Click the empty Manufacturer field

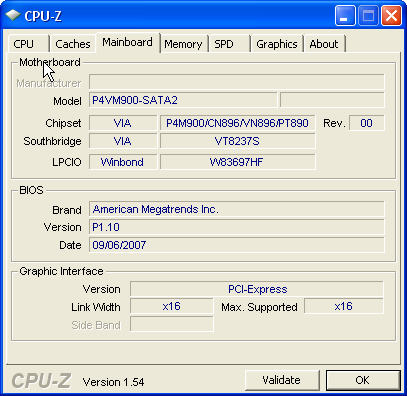coord(237,82)
